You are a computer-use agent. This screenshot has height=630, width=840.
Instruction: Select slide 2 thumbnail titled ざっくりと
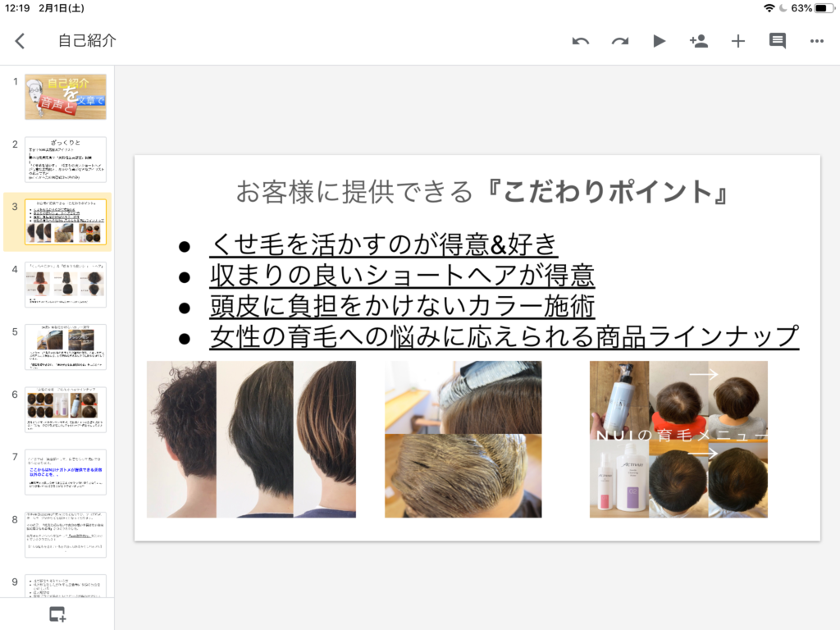[x=66, y=159]
